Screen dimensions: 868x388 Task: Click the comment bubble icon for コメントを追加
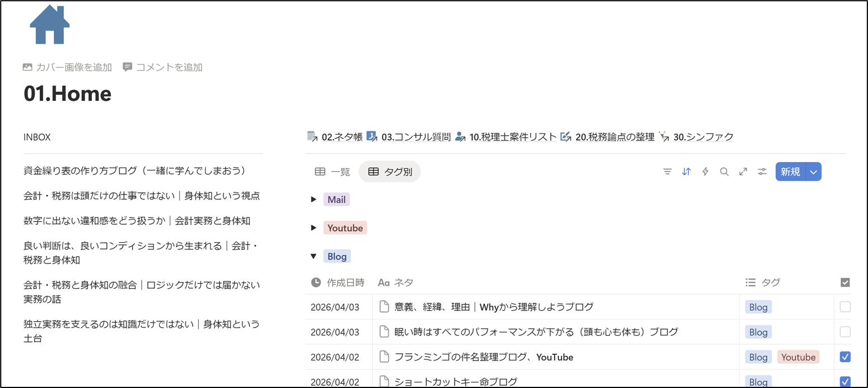[128, 67]
